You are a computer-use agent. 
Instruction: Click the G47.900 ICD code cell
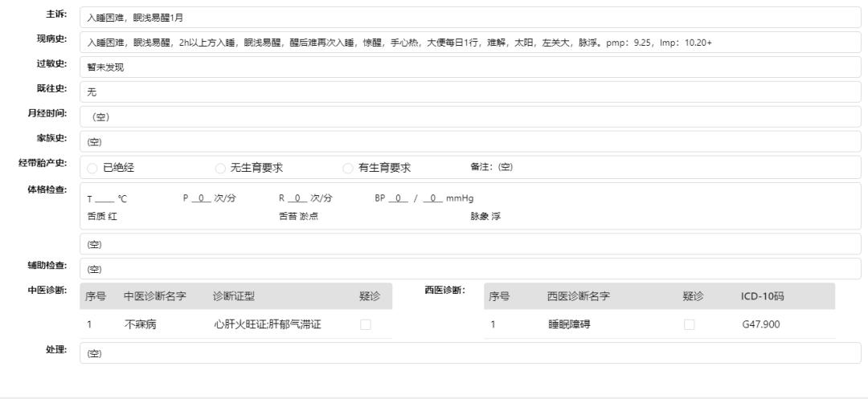(761, 324)
